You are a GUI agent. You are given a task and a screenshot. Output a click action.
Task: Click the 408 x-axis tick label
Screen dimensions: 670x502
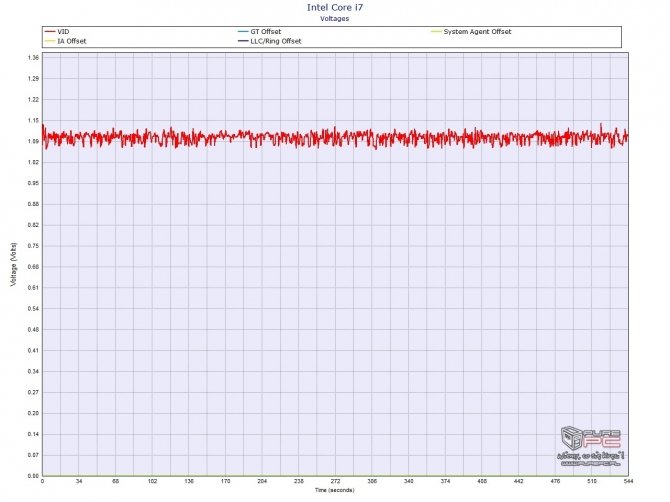[x=482, y=481]
